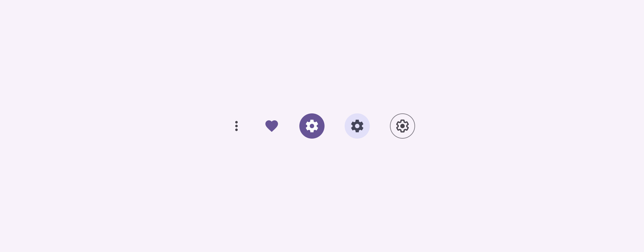Unfavorite using the filled heart icon
Image resolution: width=644 pixels, height=252 pixels.
coord(272,126)
